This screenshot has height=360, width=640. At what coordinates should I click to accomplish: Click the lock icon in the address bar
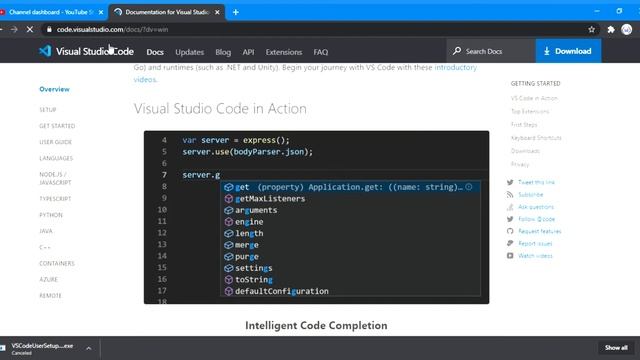click(x=49, y=29)
